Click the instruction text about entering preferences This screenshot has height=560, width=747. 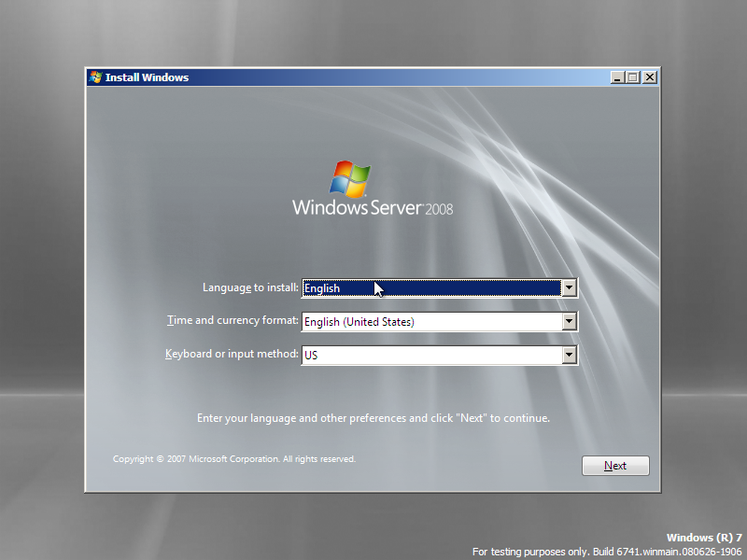[373, 417]
